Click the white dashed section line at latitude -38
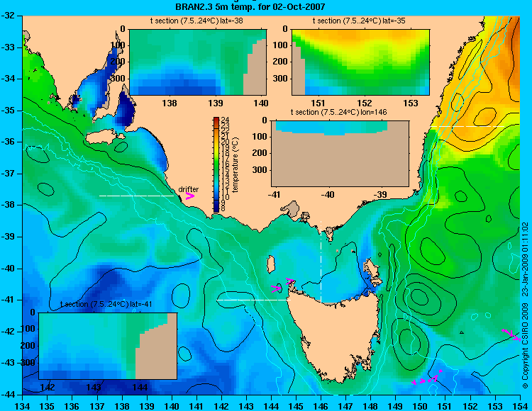 pyautogui.click(x=136, y=196)
